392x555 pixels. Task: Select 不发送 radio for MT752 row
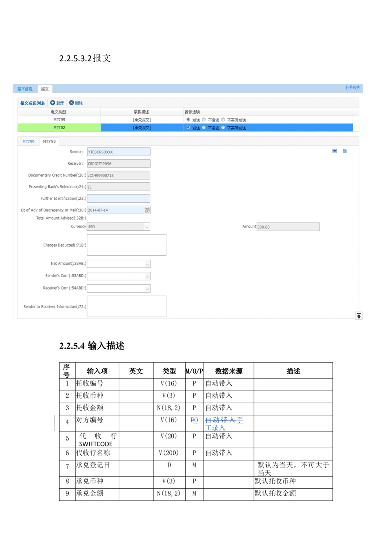point(204,127)
